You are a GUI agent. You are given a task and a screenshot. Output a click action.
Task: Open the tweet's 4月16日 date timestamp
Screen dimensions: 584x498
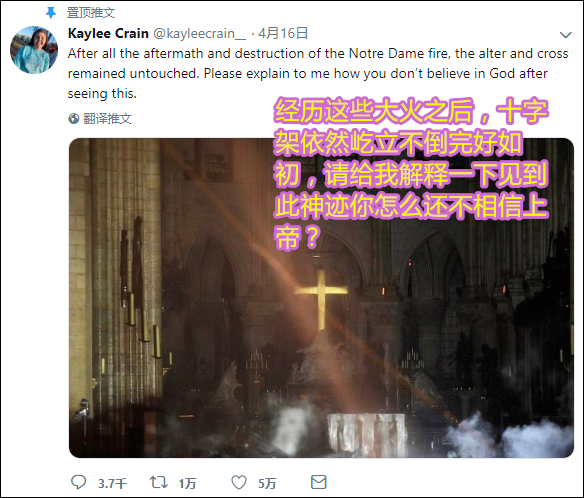coord(283,33)
